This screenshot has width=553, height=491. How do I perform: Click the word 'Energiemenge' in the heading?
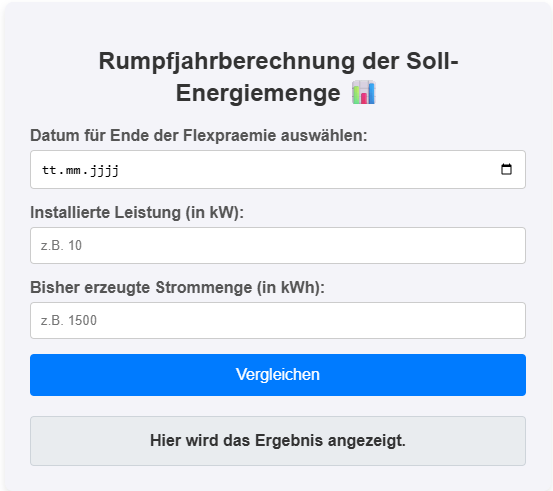point(258,93)
